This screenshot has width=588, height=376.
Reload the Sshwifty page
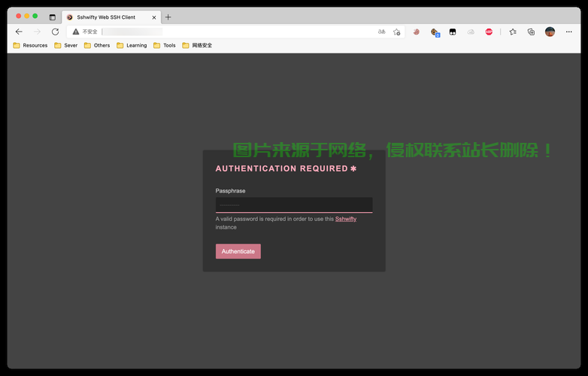55,32
